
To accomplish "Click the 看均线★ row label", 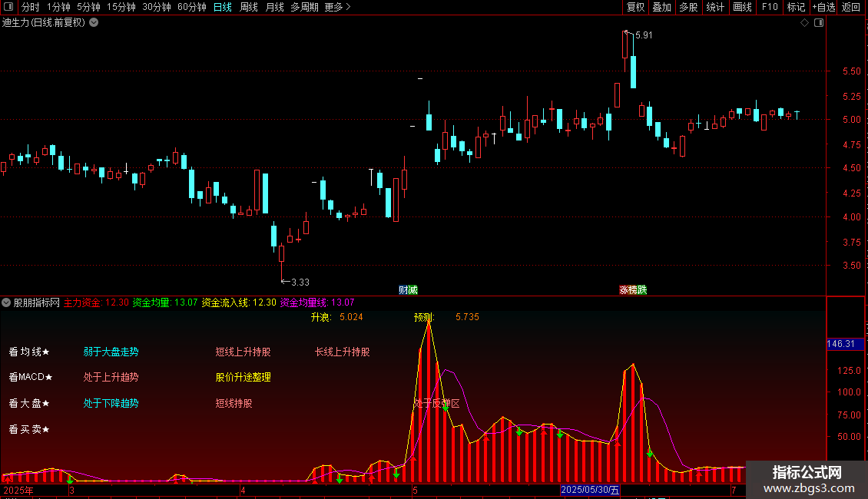I will pyautogui.click(x=29, y=352).
